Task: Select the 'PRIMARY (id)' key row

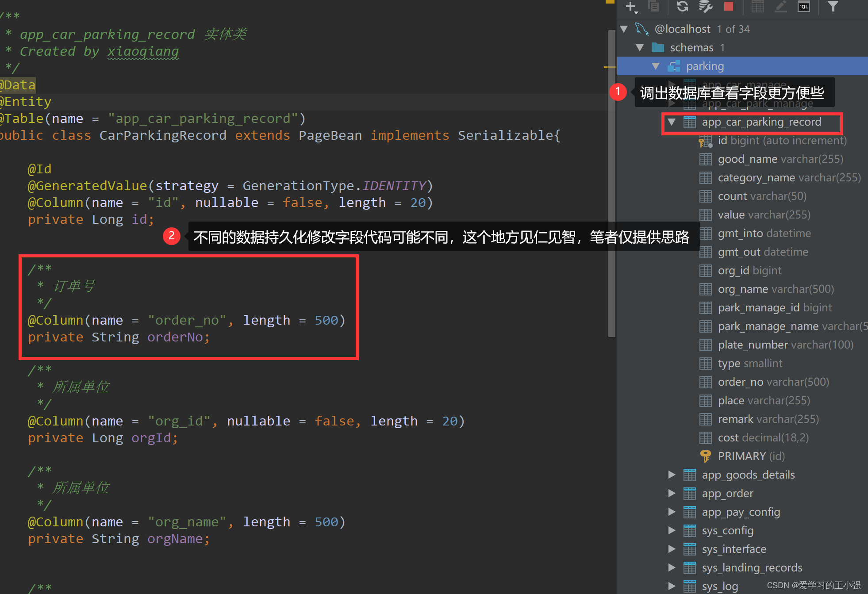Action: point(742,456)
